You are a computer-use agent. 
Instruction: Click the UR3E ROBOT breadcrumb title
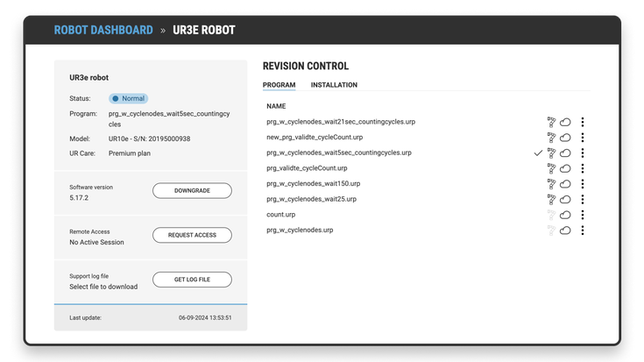(203, 30)
